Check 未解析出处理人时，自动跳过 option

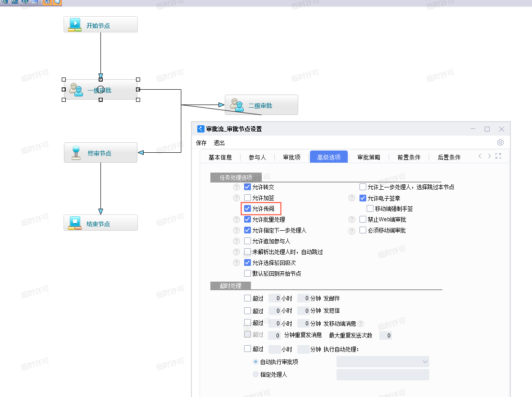tap(247, 252)
